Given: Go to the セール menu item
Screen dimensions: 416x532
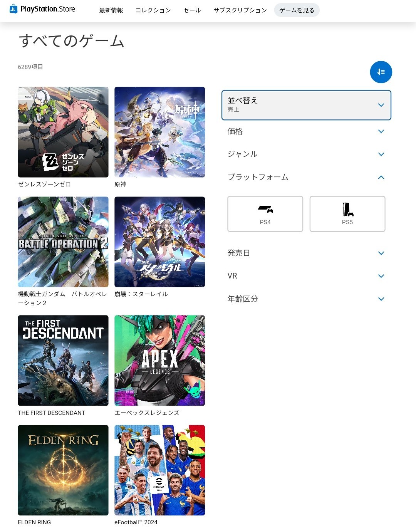Looking at the screenshot, I should point(192,10).
